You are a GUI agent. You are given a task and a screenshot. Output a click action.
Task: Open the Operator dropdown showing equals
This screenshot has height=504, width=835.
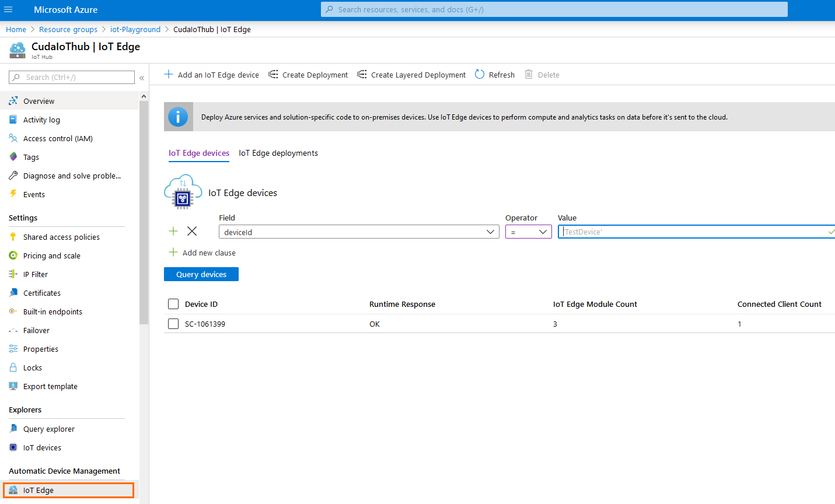click(529, 232)
